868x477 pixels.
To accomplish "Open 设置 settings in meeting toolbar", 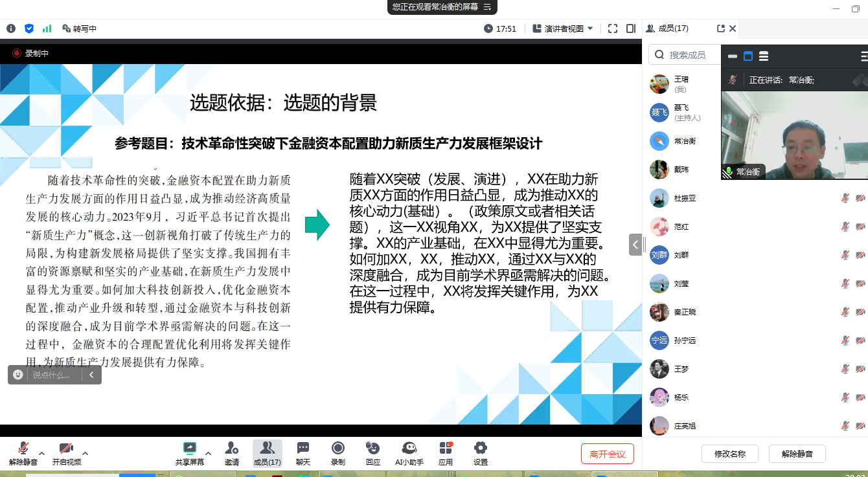I will pyautogui.click(x=480, y=449).
